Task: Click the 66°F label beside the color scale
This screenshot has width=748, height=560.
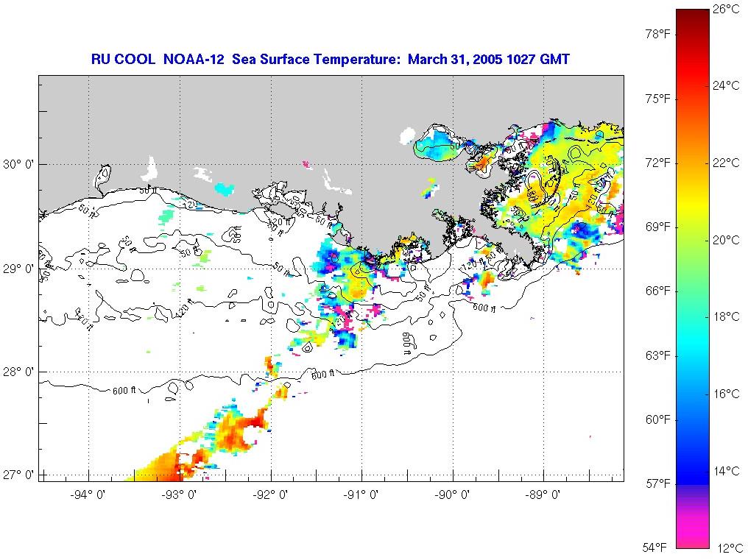Action: [x=658, y=291]
